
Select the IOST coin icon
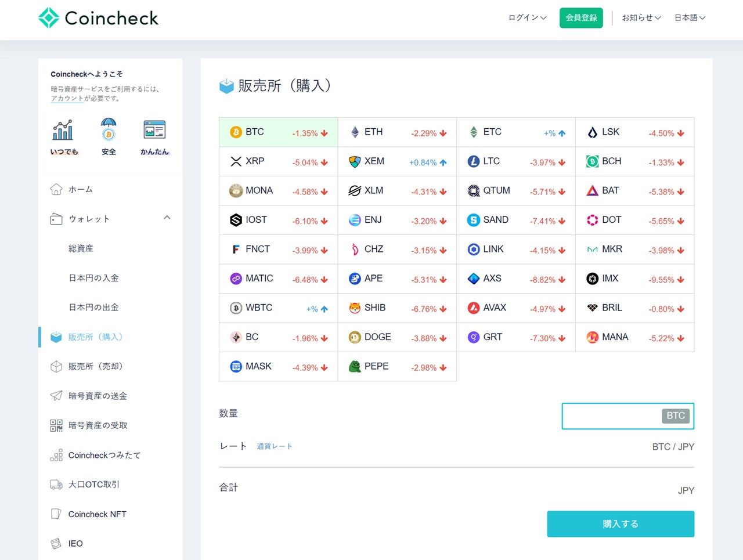[x=236, y=220]
